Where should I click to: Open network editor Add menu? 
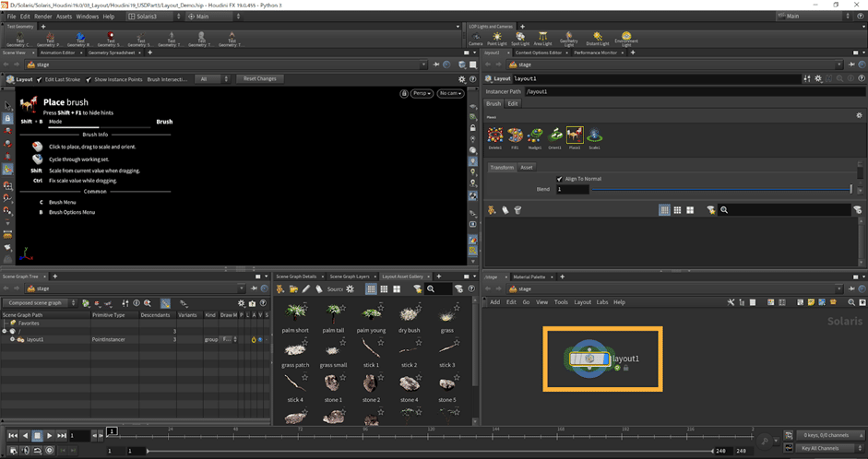click(495, 302)
